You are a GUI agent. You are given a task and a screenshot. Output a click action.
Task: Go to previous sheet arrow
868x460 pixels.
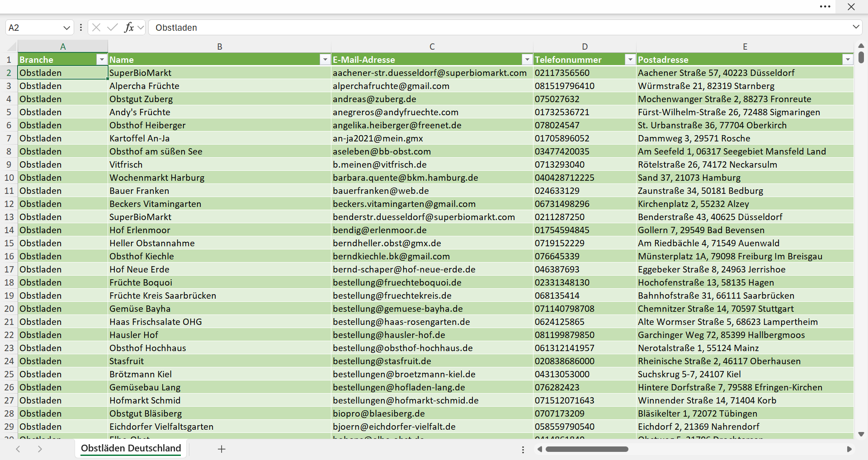click(18, 449)
